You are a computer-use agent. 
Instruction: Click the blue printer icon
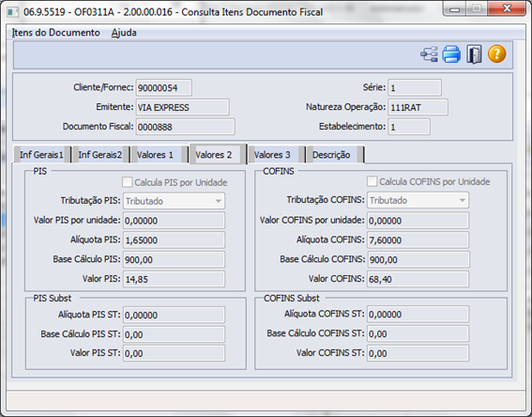pyautogui.click(x=451, y=54)
